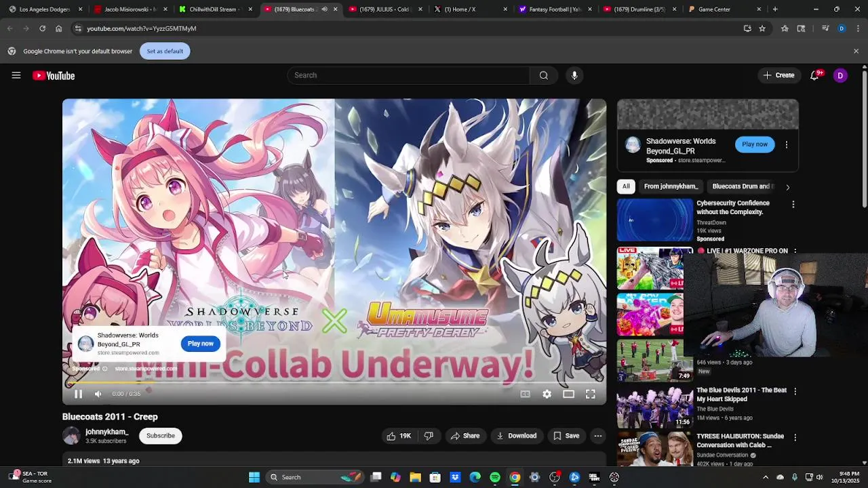The width and height of the screenshot is (868, 488).
Task: Dislike the video with thumbs-down button
Action: coord(429,436)
